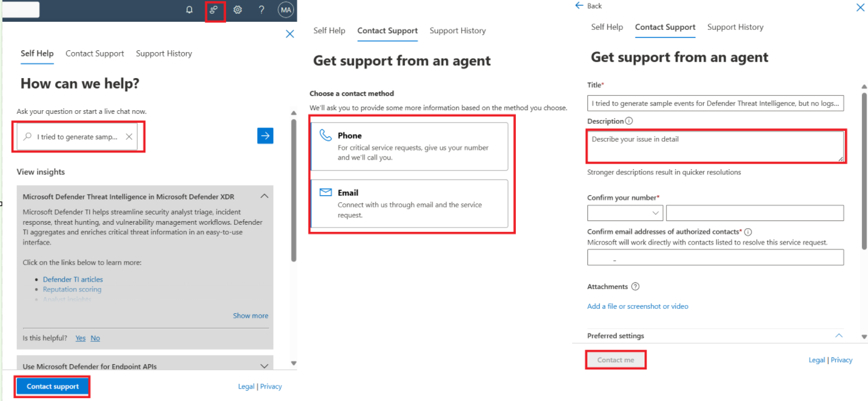
Task: Select Self Help tab in right pane
Action: 607,27
